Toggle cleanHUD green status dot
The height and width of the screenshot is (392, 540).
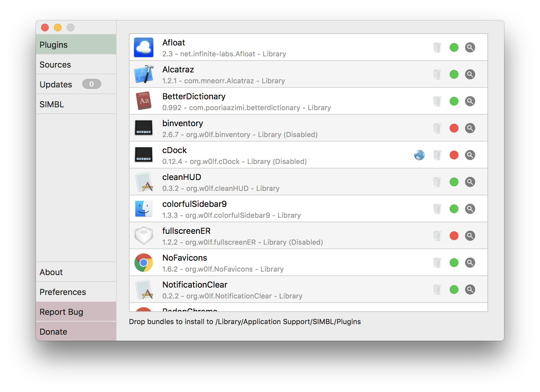click(454, 182)
